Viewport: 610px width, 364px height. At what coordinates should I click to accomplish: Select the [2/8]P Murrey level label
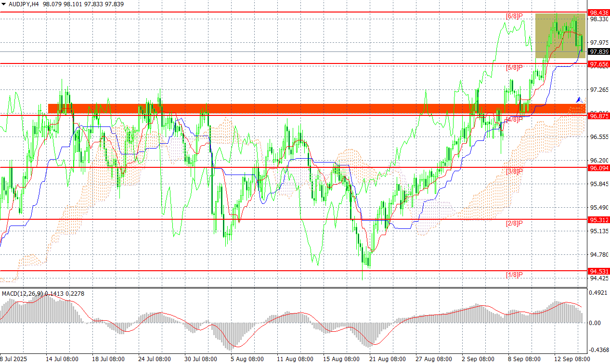coord(514,223)
